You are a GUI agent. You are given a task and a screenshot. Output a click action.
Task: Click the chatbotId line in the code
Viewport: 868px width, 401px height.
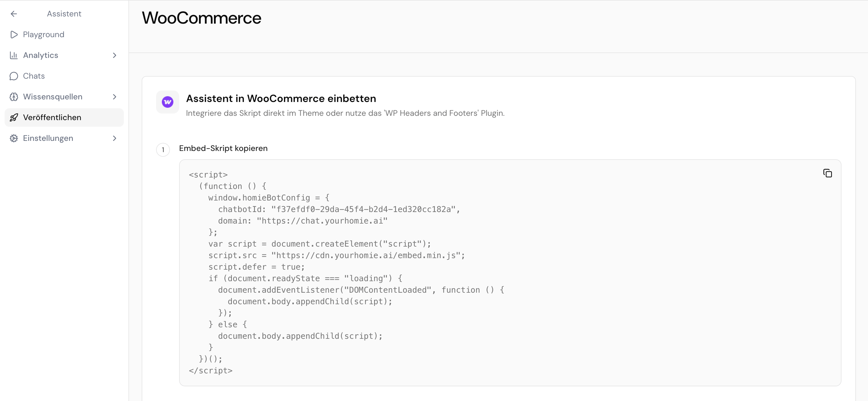point(339,209)
